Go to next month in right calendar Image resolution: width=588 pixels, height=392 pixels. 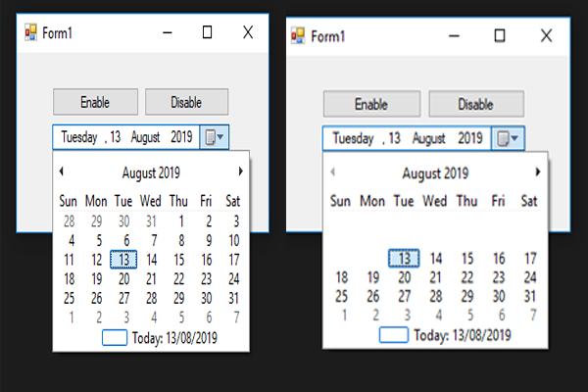pos(538,171)
